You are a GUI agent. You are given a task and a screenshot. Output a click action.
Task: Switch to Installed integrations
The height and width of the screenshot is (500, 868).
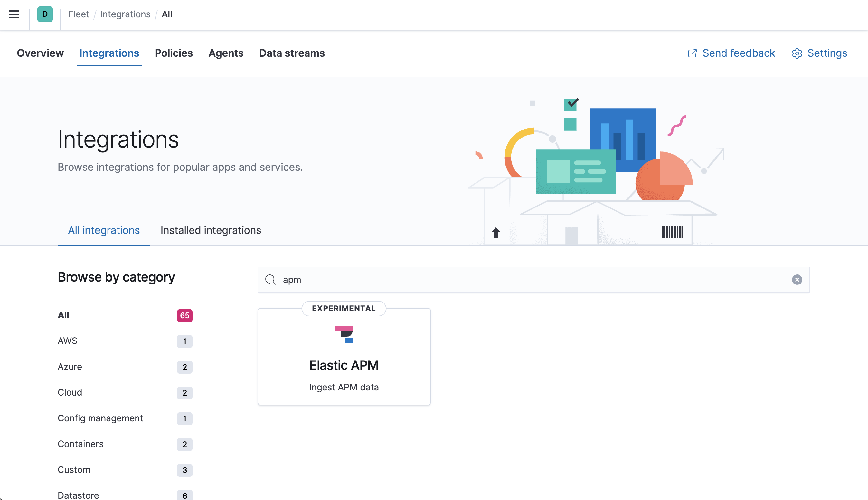click(210, 230)
